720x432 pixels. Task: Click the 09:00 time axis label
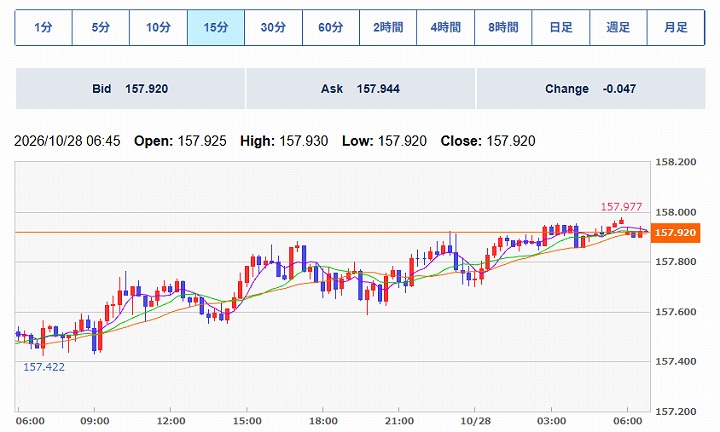coord(95,421)
